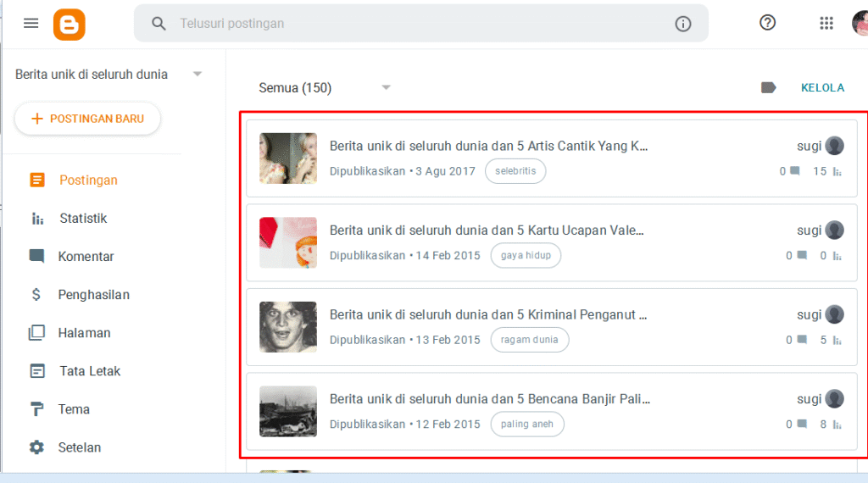Click the Penghasilan dollar icon
The image size is (868, 483).
36,294
